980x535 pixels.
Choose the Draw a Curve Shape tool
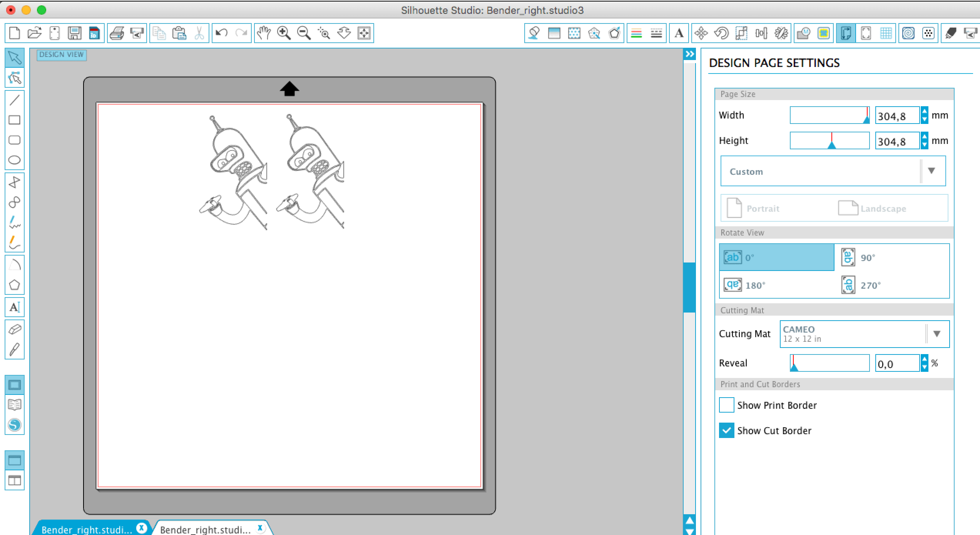click(15, 202)
